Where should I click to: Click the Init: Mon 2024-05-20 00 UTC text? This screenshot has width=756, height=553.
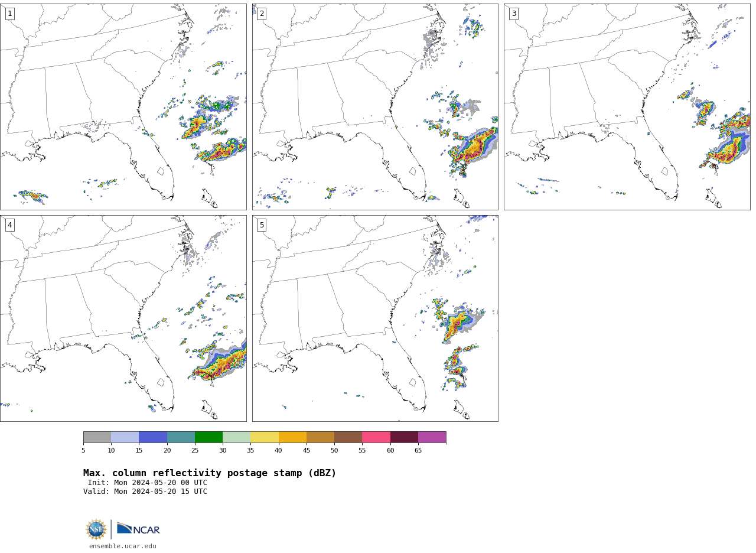tap(148, 483)
